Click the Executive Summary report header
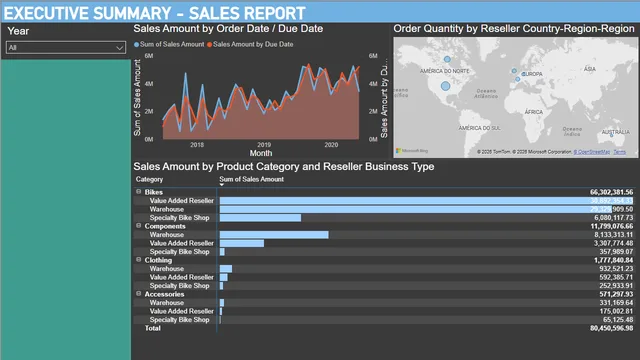This screenshot has height=360, width=640. (155, 13)
